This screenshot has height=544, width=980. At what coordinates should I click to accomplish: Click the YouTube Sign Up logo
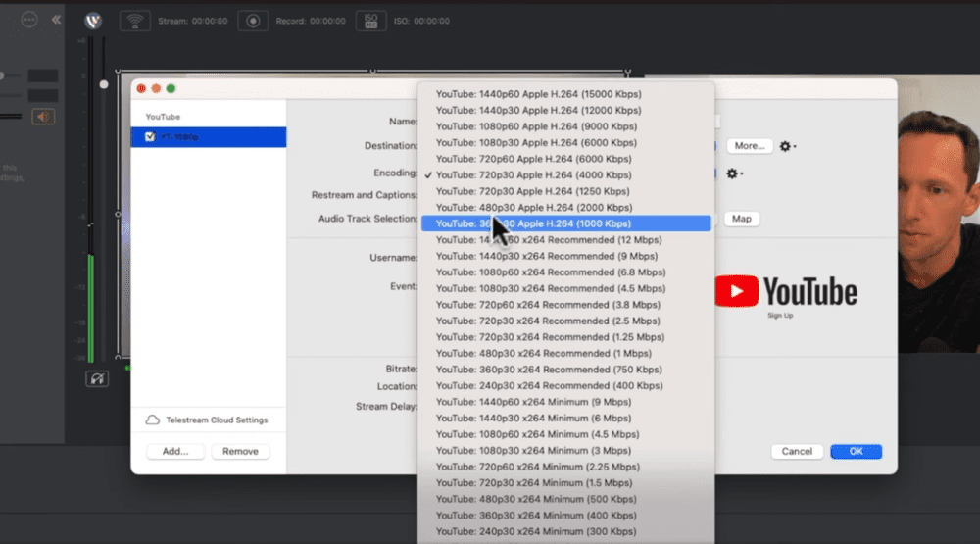(x=786, y=295)
